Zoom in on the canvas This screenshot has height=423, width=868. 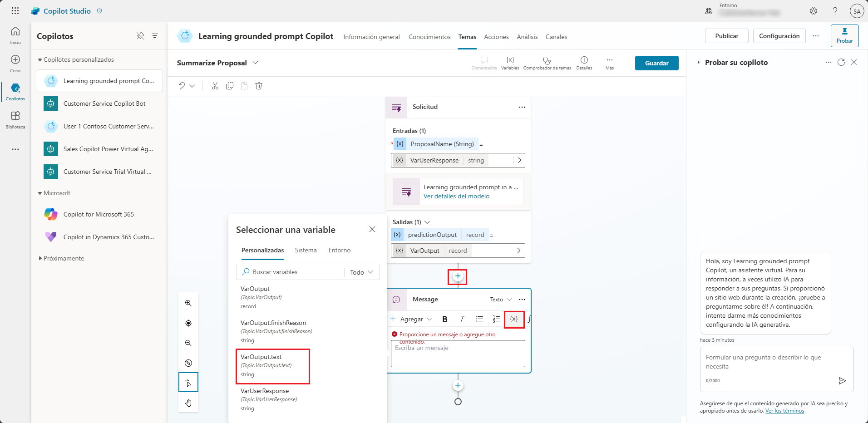[x=188, y=303]
